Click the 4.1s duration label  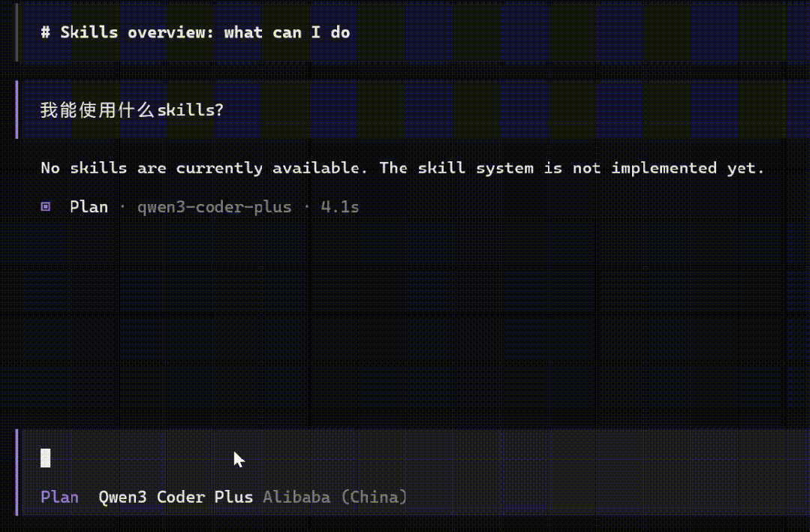339,206
